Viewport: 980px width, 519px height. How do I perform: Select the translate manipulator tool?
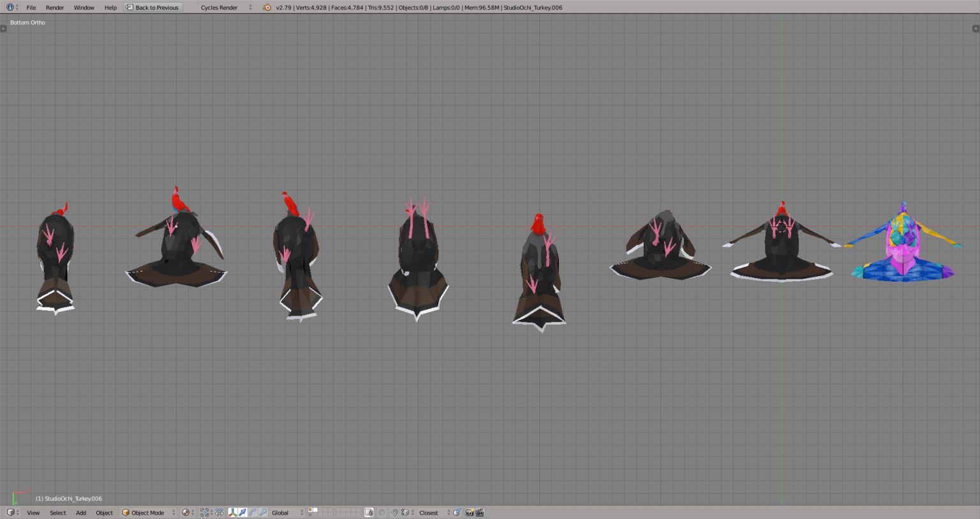tap(243, 512)
